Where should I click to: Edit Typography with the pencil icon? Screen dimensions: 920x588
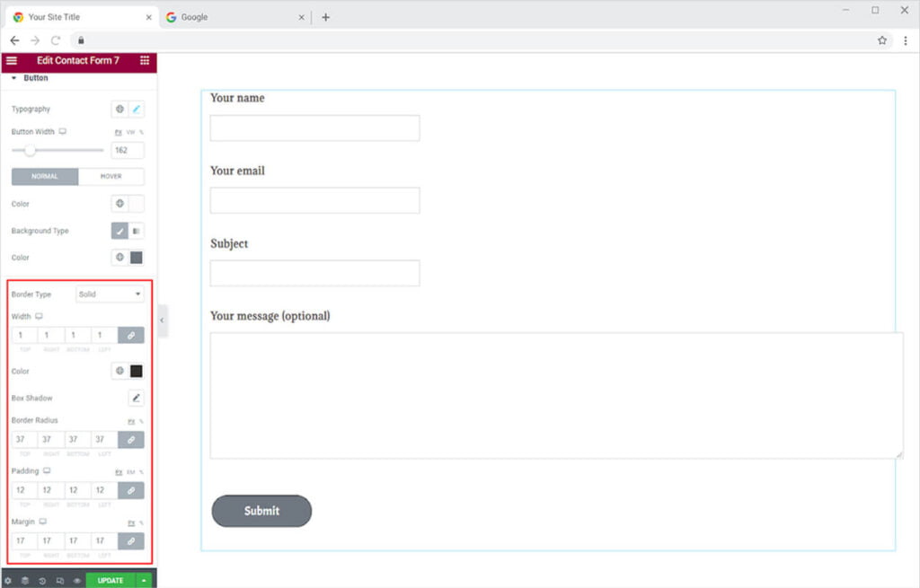click(x=137, y=110)
